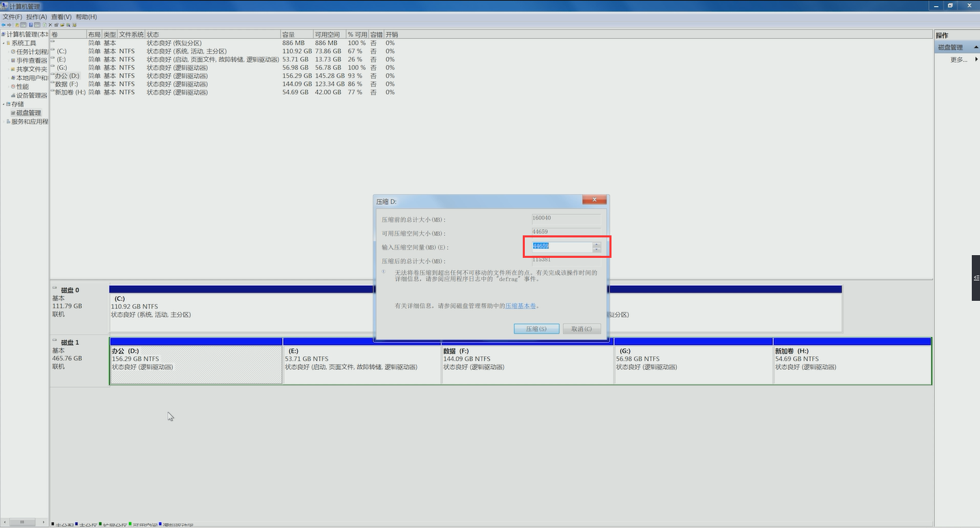Select the 数据 (F:) volume row

[224, 84]
